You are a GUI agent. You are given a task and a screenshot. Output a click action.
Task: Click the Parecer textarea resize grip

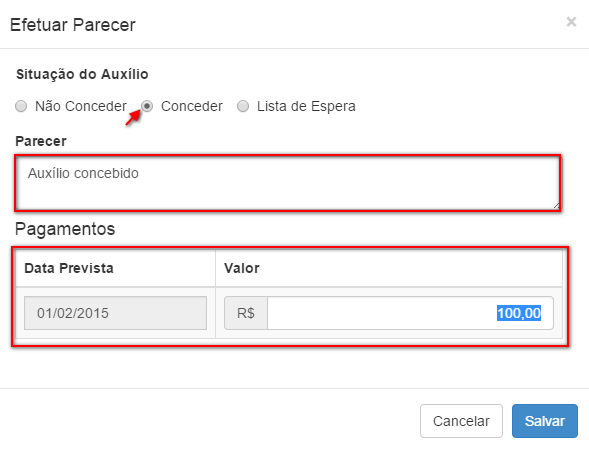coord(556,205)
